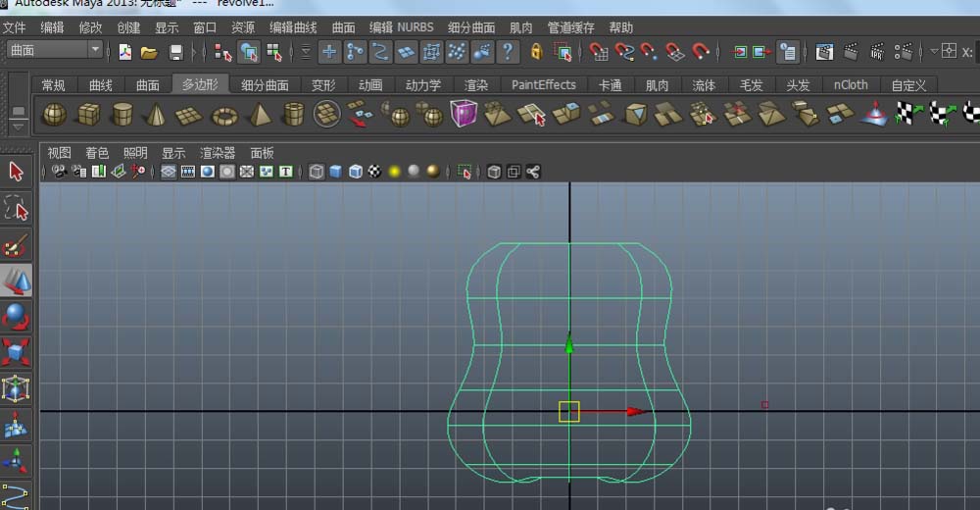Click the Select arrow tool in toolbox
The height and width of the screenshot is (510, 980).
click(17, 172)
